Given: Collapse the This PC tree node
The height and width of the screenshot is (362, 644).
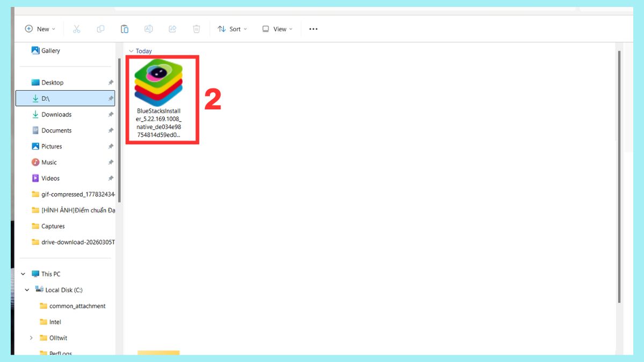Looking at the screenshot, I should coord(23,274).
